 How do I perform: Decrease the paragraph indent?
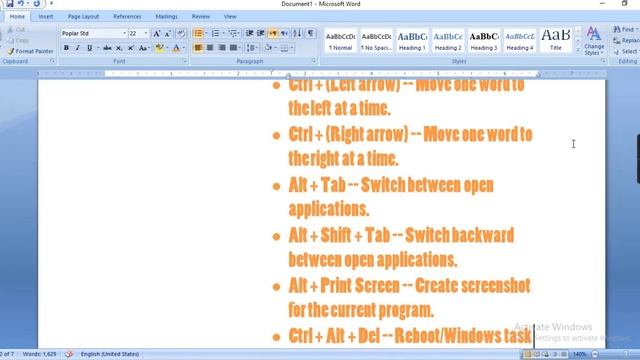tap(249, 33)
